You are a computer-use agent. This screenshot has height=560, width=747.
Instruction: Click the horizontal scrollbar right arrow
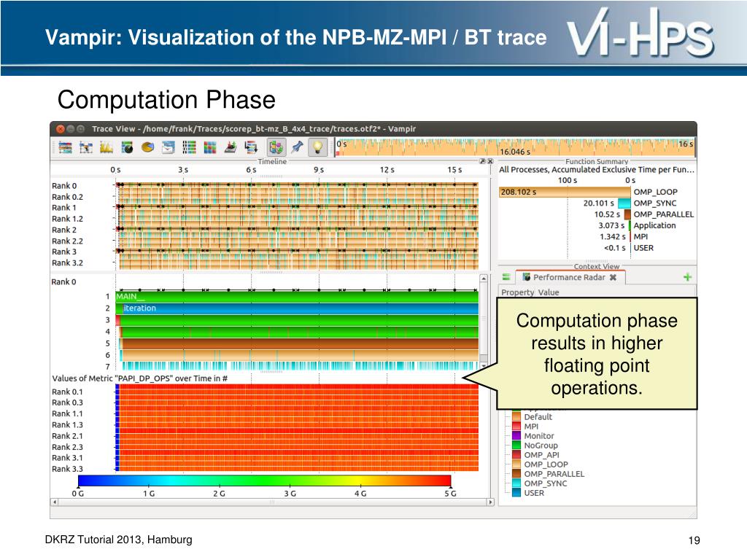(x=490, y=502)
